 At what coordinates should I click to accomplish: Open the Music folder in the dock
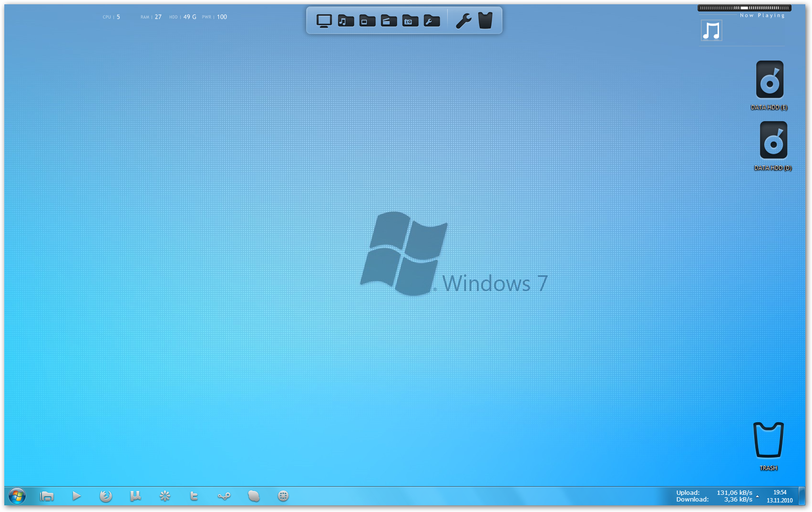[x=346, y=21]
